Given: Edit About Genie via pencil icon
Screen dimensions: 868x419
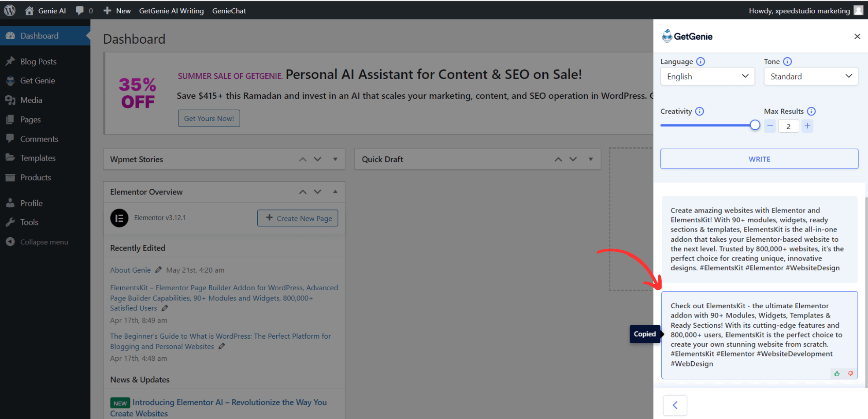Looking at the screenshot, I should tap(159, 270).
